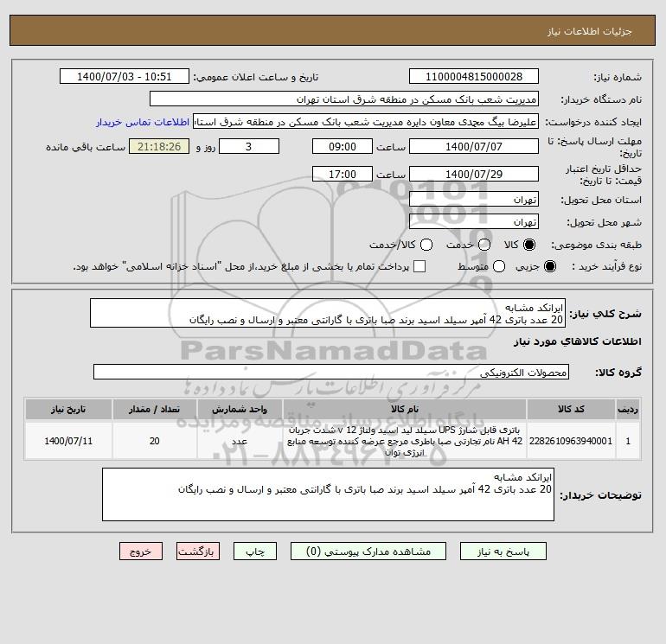Click product code 2282610963940001 cell
666x644 pixels.
click(x=571, y=441)
